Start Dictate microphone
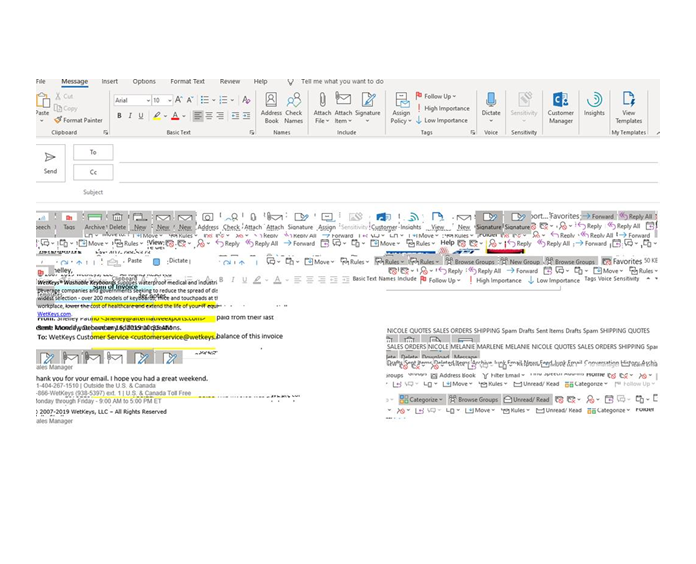The height and width of the screenshot is (564, 696). point(491,100)
